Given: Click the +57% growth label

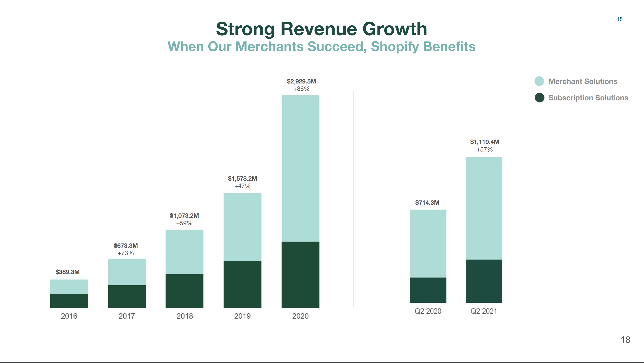Looking at the screenshot, I should pos(484,150).
